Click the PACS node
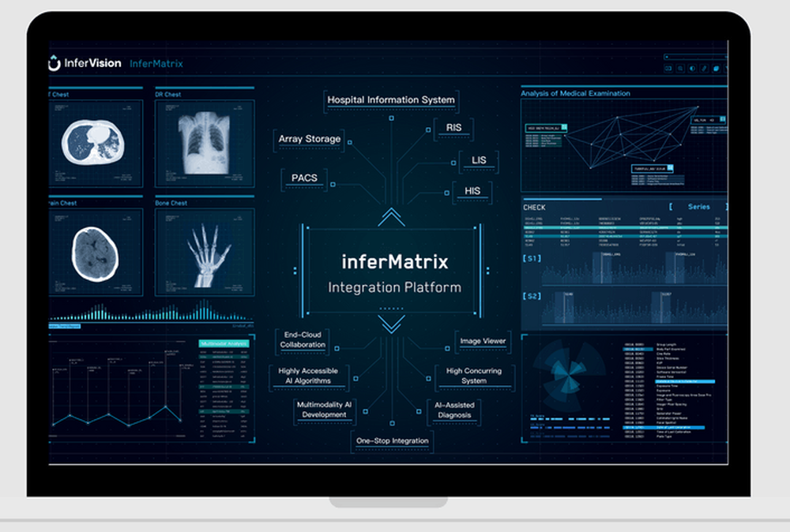 [x=304, y=178]
